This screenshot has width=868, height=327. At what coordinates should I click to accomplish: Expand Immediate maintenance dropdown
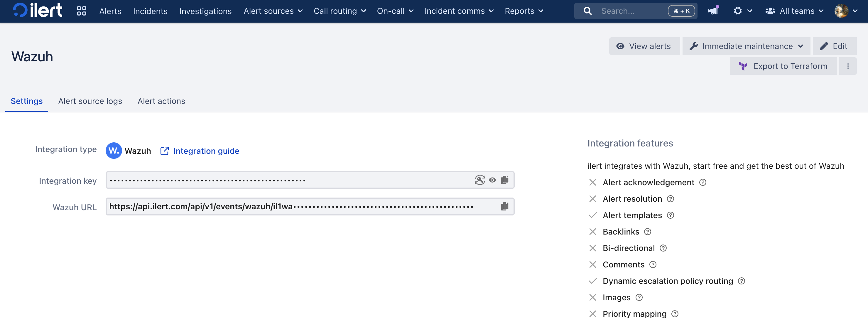(746, 46)
